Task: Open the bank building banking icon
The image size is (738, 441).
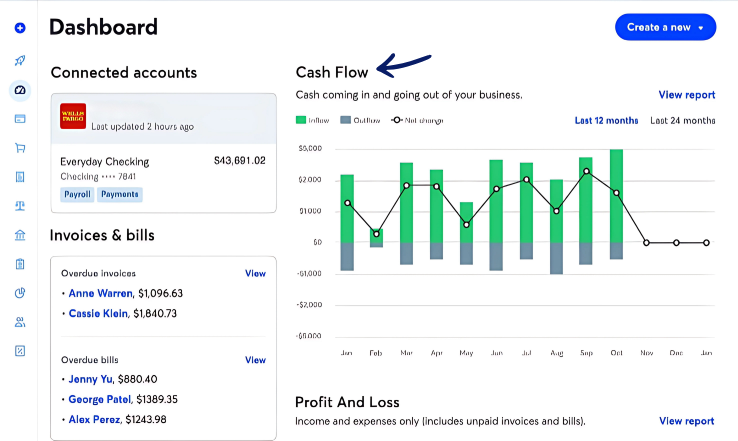Action: (20, 235)
